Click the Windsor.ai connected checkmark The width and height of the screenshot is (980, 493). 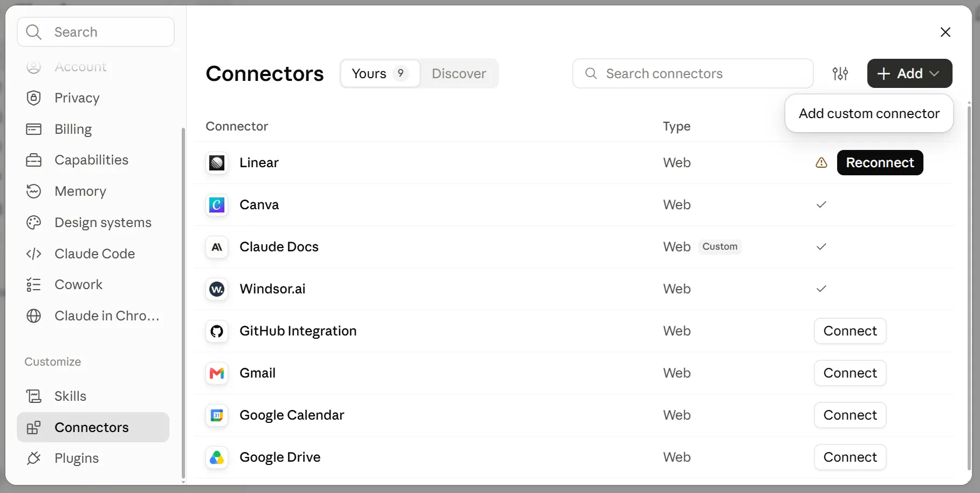point(821,289)
